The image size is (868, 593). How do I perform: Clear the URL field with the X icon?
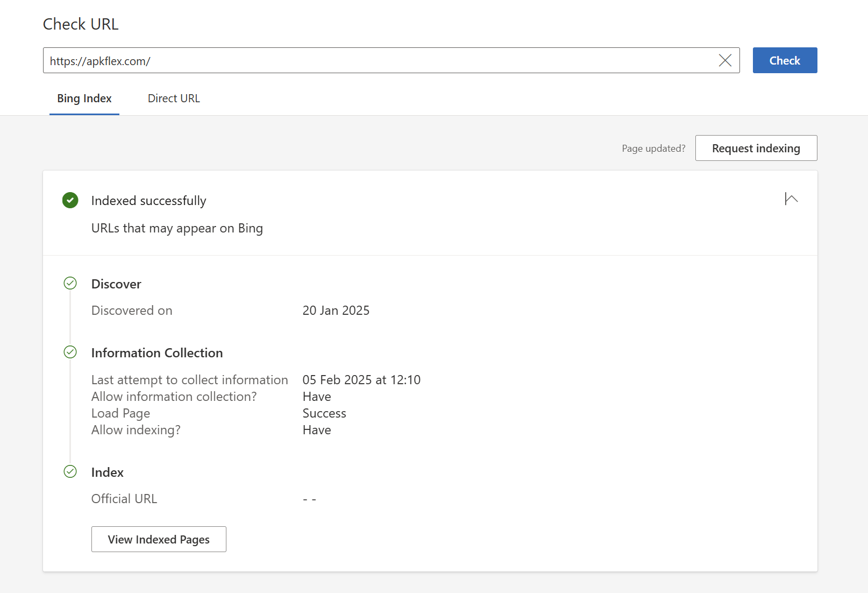725,60
